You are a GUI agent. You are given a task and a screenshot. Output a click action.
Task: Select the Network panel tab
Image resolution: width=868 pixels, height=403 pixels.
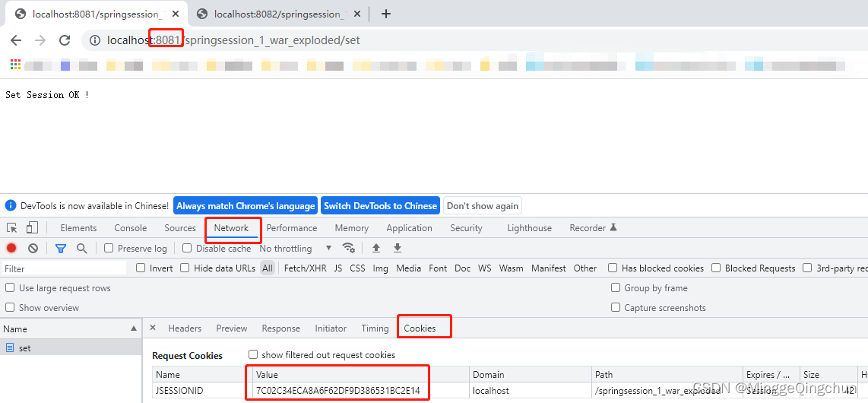coord(231,228)
